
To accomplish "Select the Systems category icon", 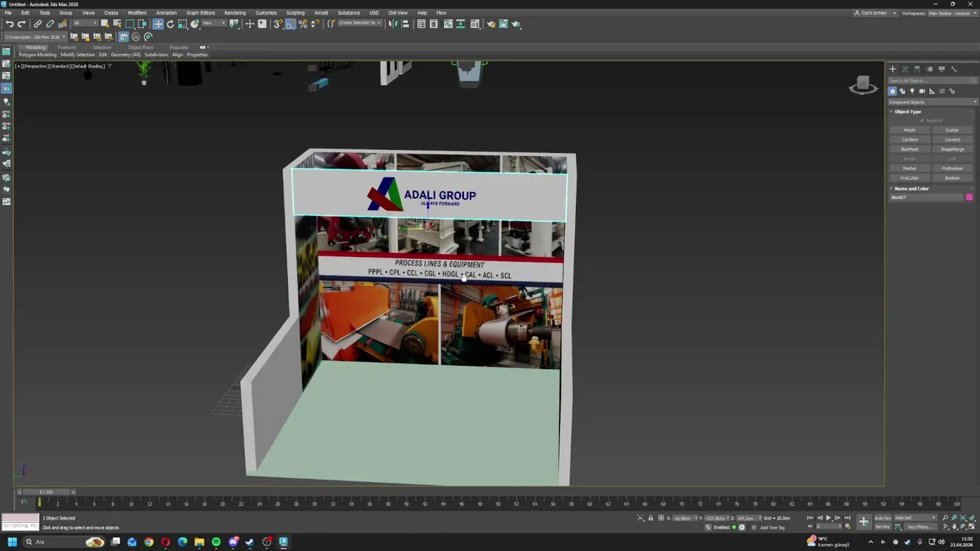I will click(952, 91).
